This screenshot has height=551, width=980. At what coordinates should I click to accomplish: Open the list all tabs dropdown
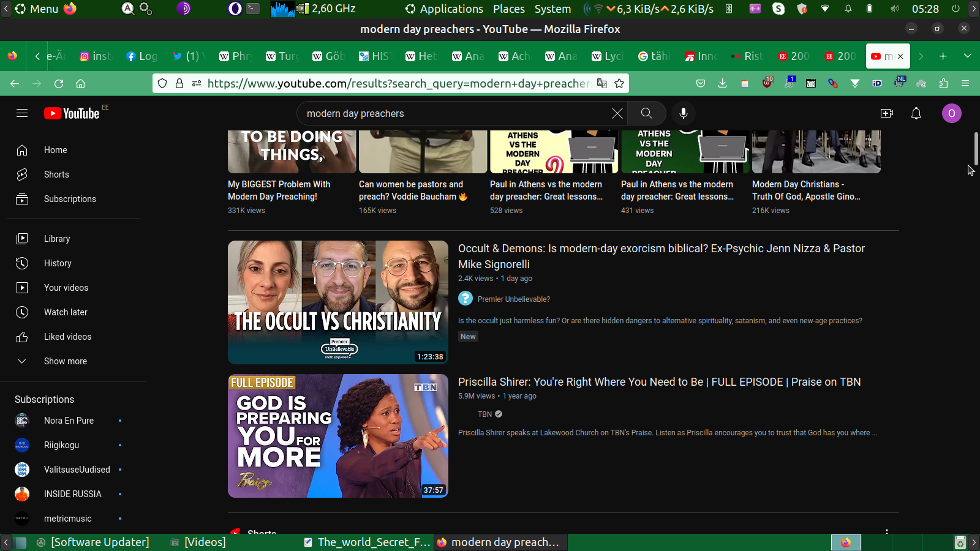pyautogui.click(x=968, y=56)
